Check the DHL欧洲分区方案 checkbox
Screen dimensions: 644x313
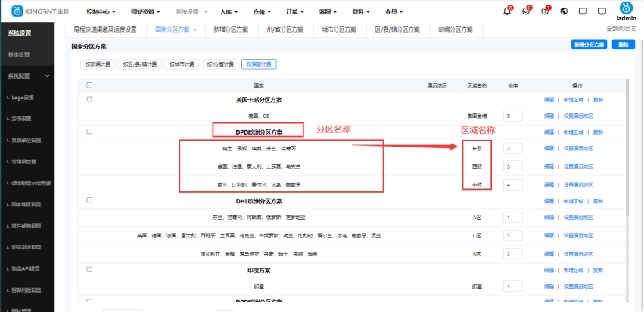89,200
